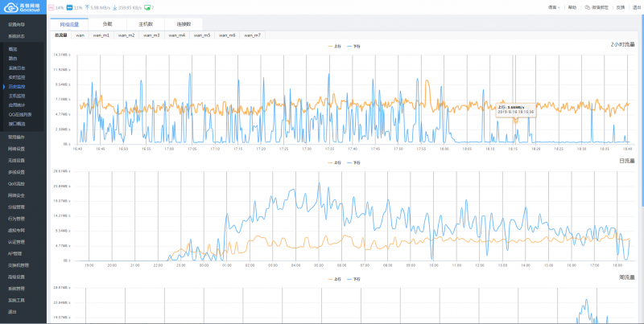Click the green online hosts icon
The image size is (644, 324).
click(147, 7)
